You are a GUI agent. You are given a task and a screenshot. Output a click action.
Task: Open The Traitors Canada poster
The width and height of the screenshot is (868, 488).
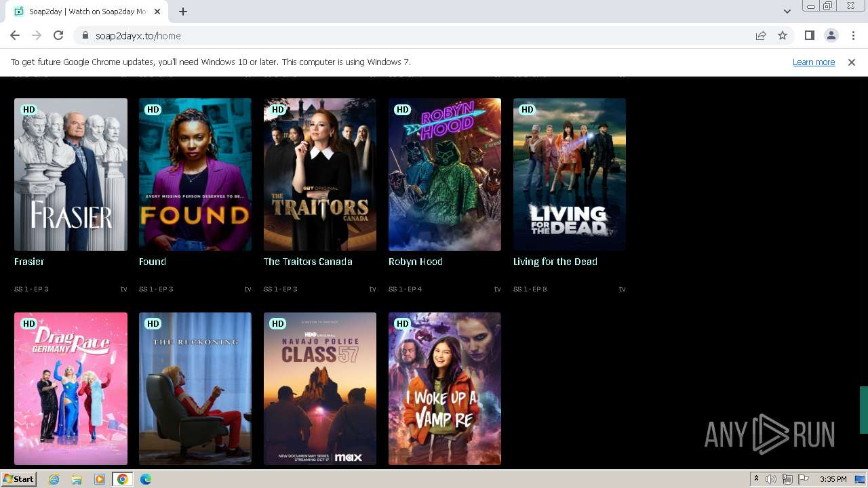click(320, 175)
